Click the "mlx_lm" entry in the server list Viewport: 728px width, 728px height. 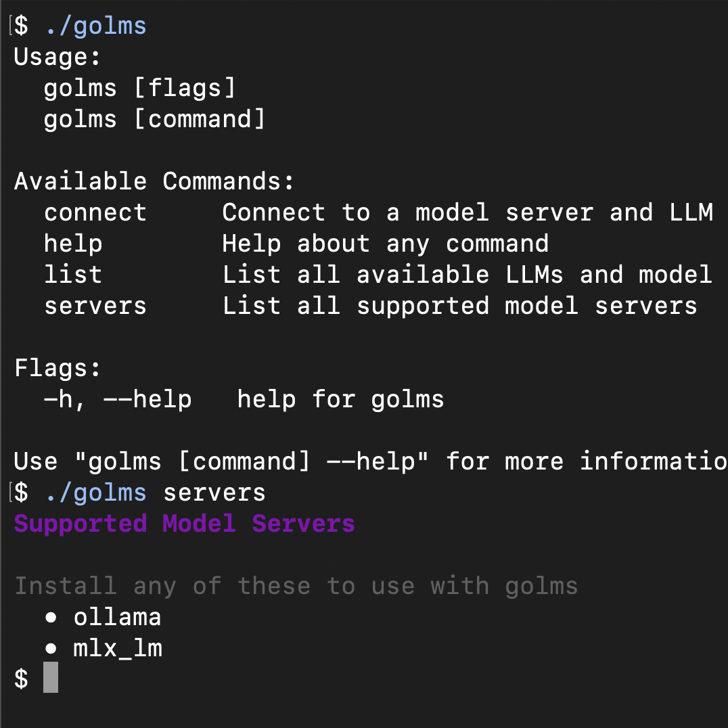[x=118, y=648]
